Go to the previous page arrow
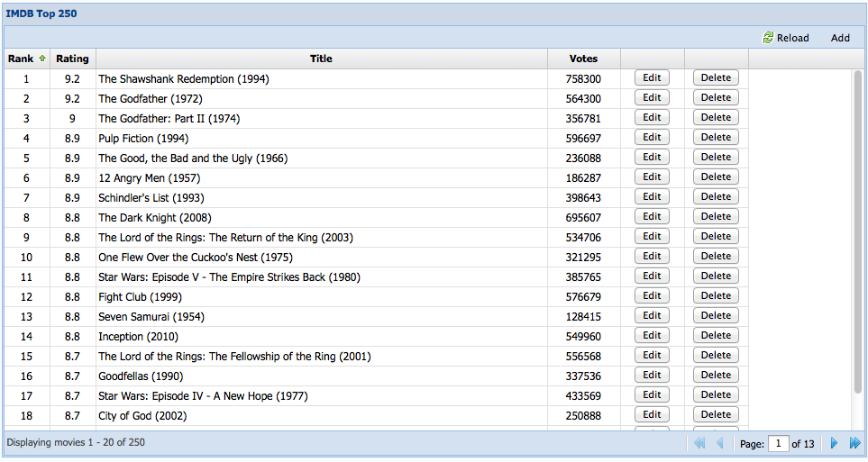Viewport: 868px width, 462px height. tap(719, 443)
